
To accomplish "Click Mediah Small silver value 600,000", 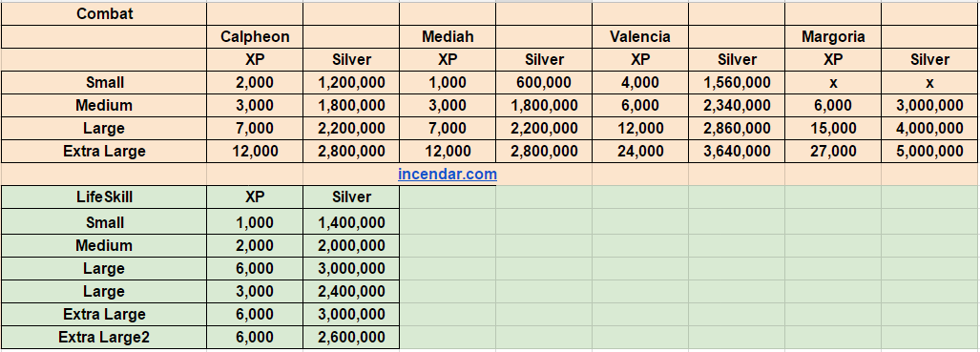I will [x=544, y=83].
